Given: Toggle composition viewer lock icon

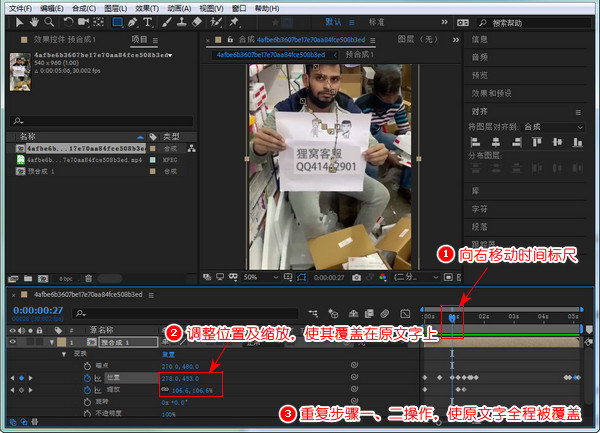Looking at the screenshot, I should (230, 39).
